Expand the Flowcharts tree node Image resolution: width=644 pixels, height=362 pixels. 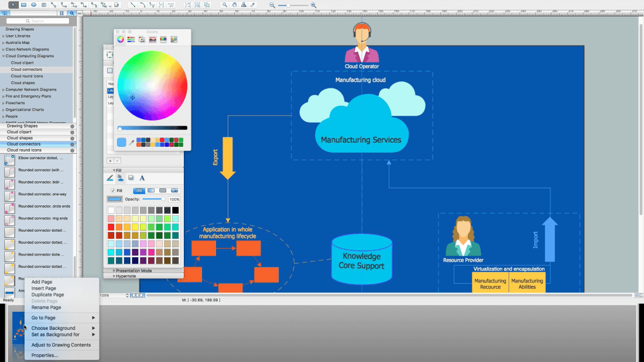tap(4, 103)
